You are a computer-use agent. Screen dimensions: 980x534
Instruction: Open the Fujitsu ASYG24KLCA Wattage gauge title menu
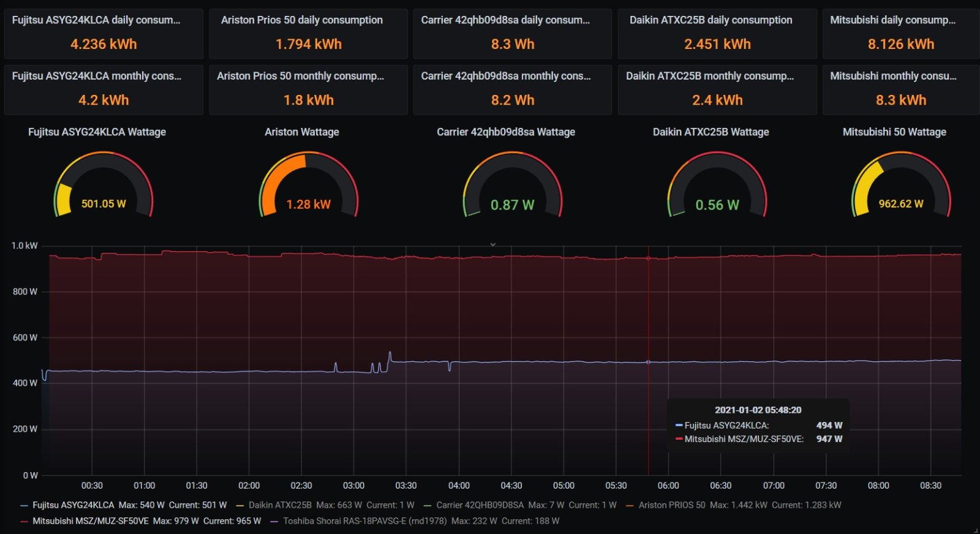click(x=97, y=132)
